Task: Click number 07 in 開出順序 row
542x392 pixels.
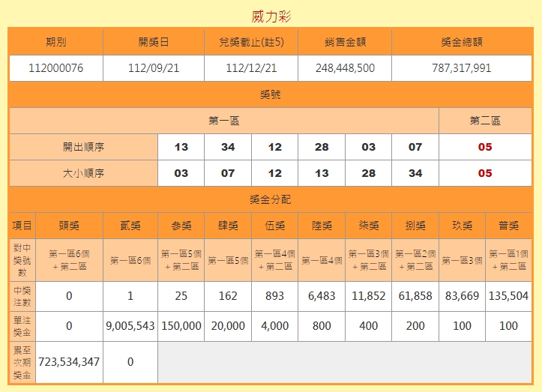Action: 415,147
